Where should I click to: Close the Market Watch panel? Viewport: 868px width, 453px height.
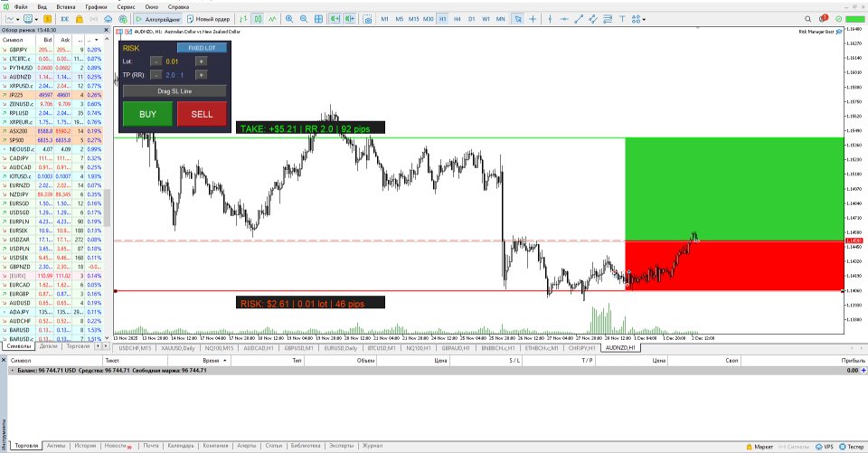[x=107, y=30]
